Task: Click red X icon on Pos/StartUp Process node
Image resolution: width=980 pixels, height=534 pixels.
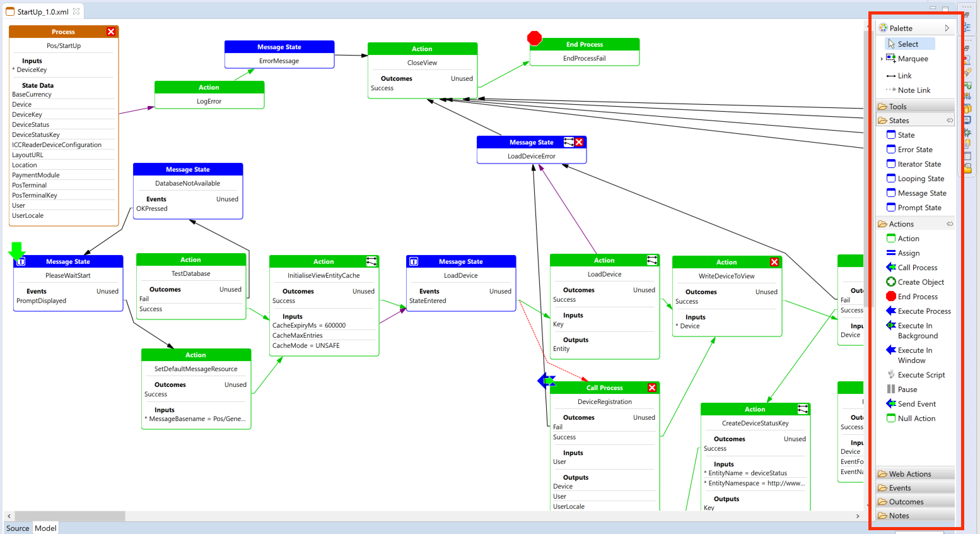Action: [x=111, y=32]
